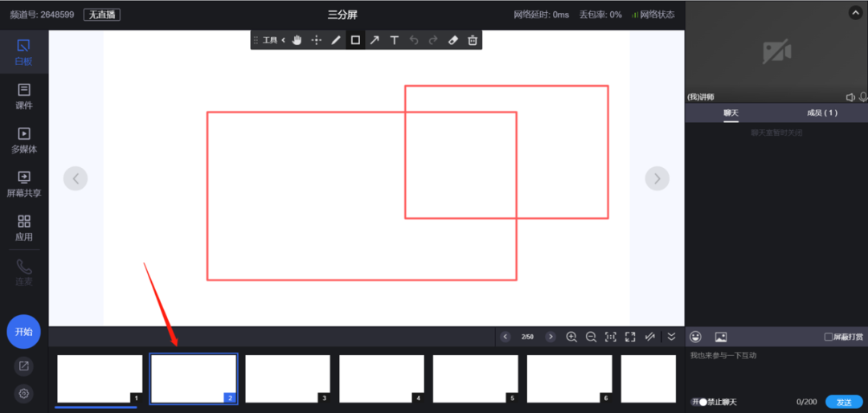Open 课件 in the left sidebar
The image size is (868, 413).
(x=24, y=96)
